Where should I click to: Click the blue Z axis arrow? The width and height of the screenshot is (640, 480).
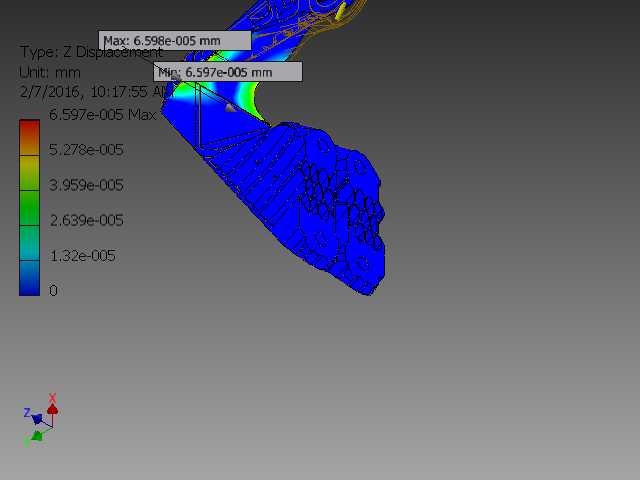coord(37,419)
